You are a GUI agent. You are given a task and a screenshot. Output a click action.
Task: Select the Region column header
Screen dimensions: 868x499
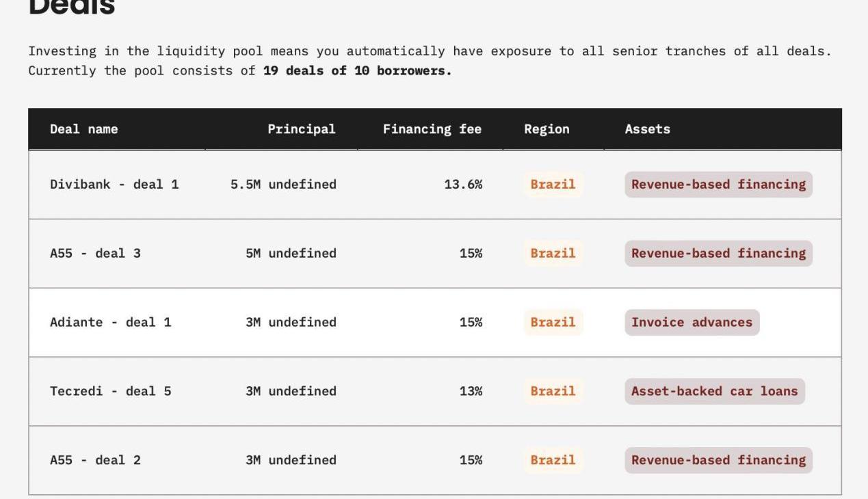(x=547, y=129)
